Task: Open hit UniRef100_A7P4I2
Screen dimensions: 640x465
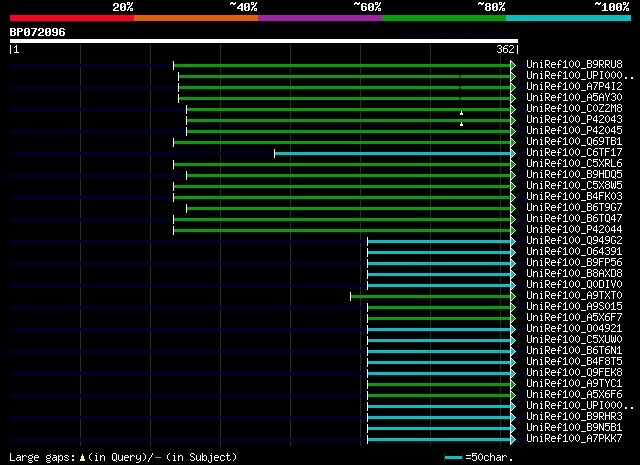Action: [574, 87]
